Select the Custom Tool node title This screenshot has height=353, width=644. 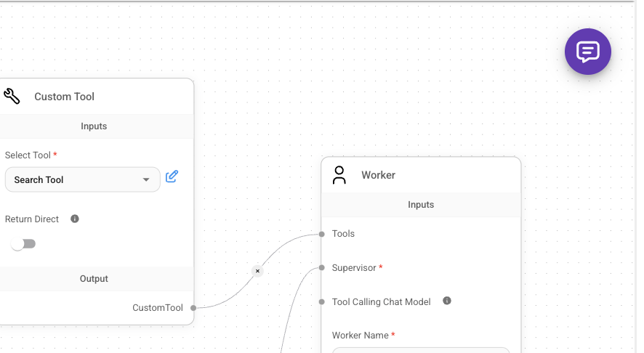(x=64, y=97)
